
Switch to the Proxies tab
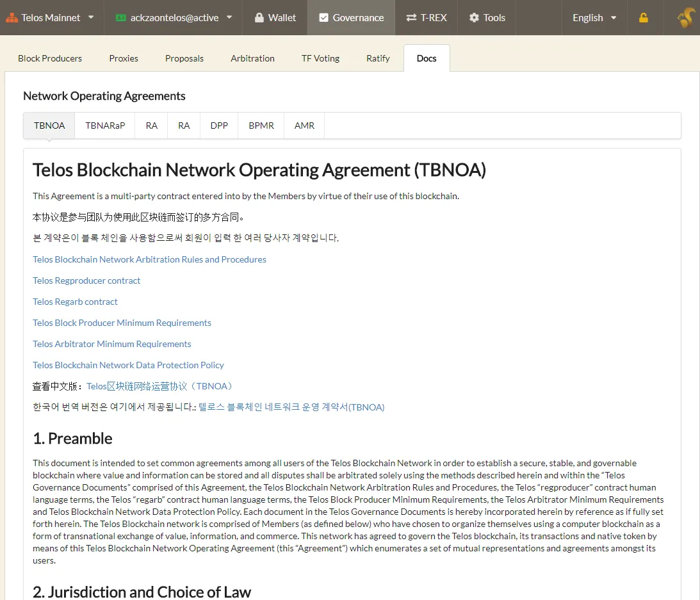(124, 58)
